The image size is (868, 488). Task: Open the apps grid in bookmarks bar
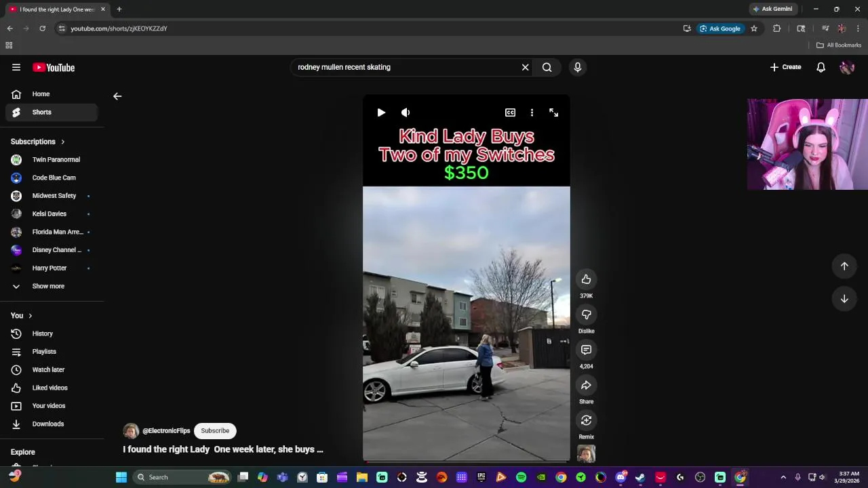[9, 45]
